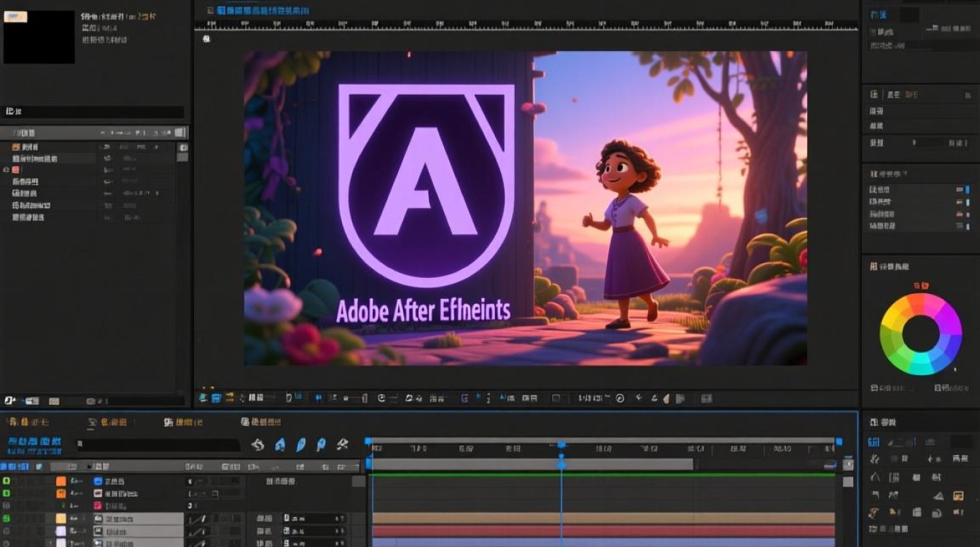The width and height of the screenshot is (980, 547).
Task: Toggle the green visibility switch on the fourth timeline layer
Action: 7,518
